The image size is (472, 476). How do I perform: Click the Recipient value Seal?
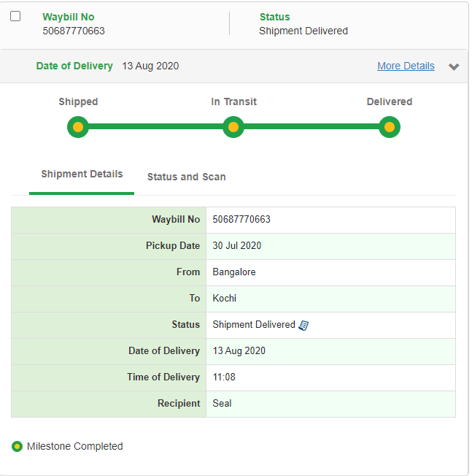click(222, 403)
